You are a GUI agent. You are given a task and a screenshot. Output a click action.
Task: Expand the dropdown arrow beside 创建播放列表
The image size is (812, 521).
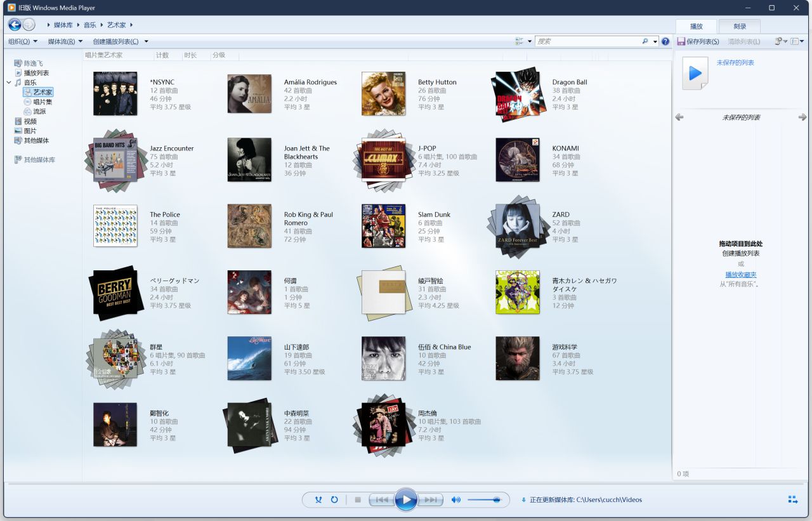146,41
